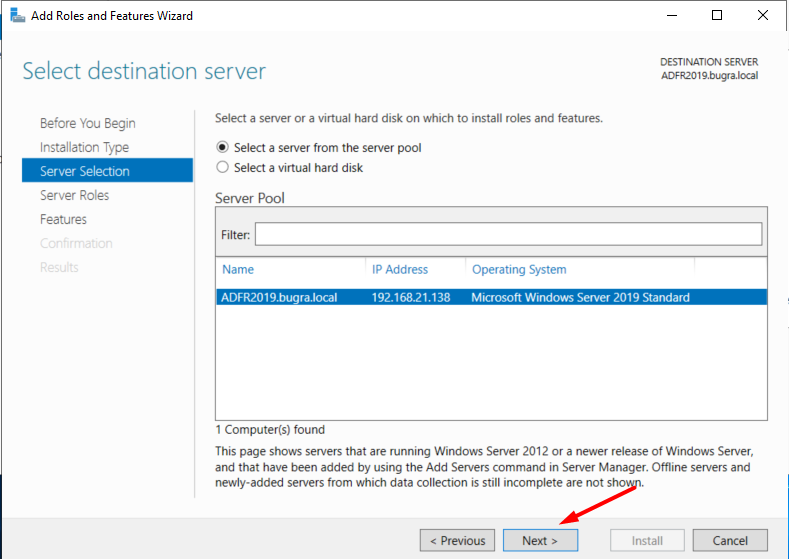Select the ADFR2019.bugra.local server row
The image size is (789, 559).
491,297
